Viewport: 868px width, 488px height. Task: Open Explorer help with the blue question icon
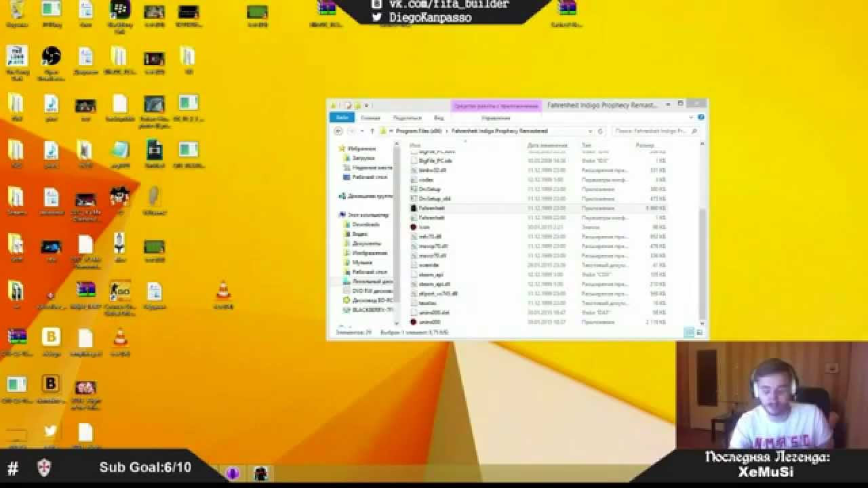[x=701, y=117]
